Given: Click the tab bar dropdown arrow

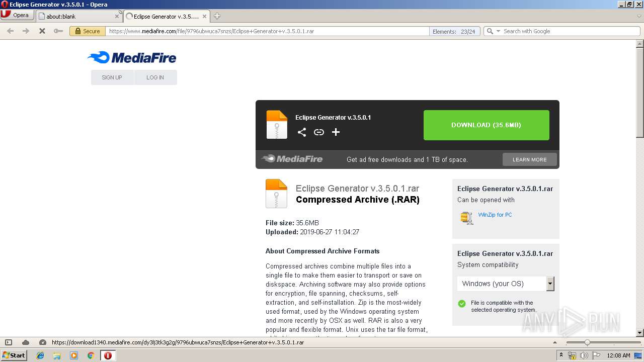Looking at the screenshot, I should pyautogui.click(x=639, y=16).
